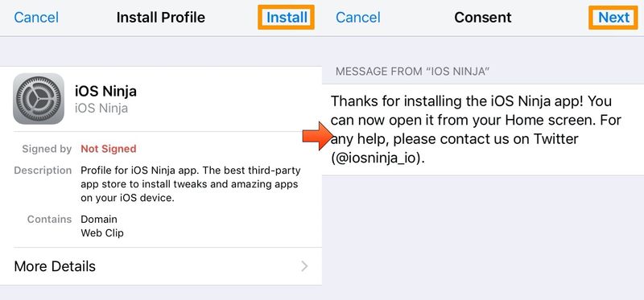
Task: Cancel the Install Profile screen
Action: pyautogui.click(x=36, y=17)
